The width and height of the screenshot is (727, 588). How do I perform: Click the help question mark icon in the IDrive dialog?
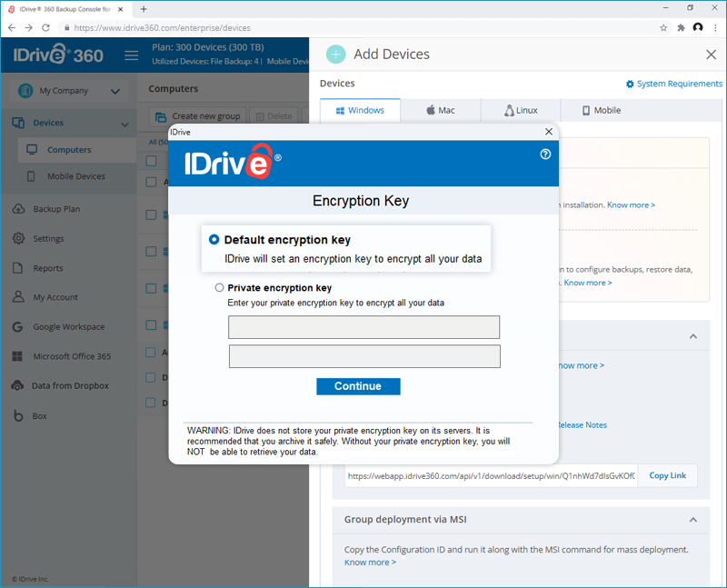point(545,154)
